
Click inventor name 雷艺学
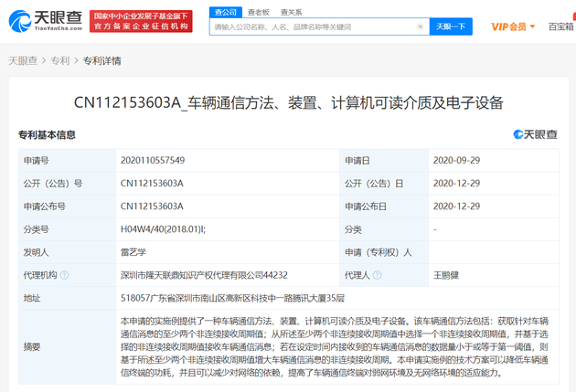coord(133,252)
